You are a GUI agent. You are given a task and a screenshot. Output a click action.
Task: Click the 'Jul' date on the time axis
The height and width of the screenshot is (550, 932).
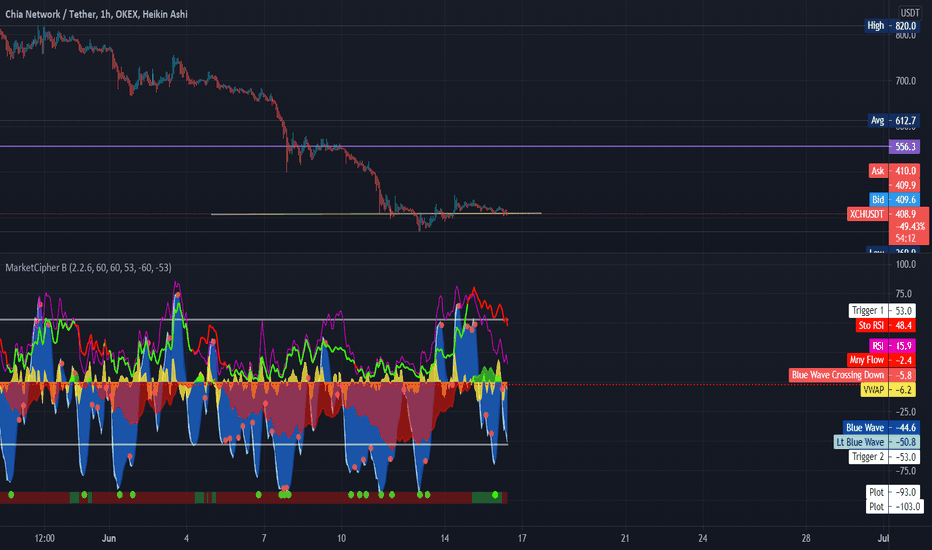point(883,538)
